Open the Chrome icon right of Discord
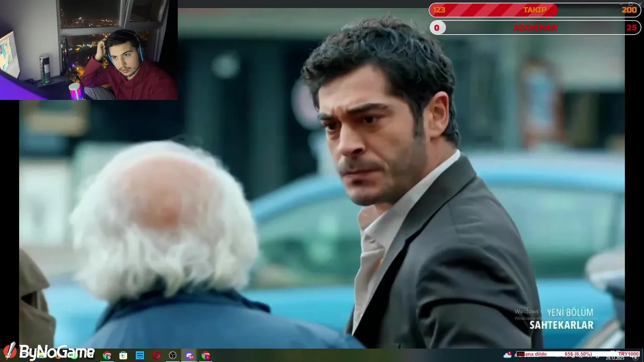644x362 pixels. coord(206,355)
